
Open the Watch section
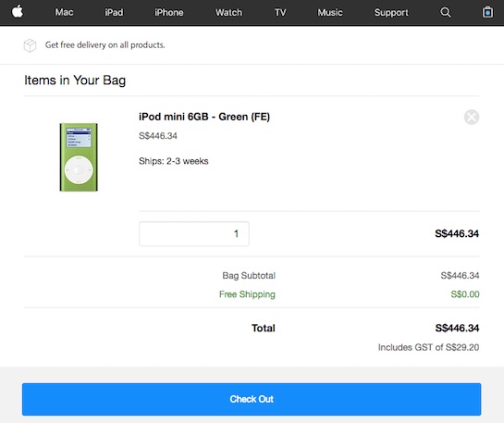[x=228, y=12]
